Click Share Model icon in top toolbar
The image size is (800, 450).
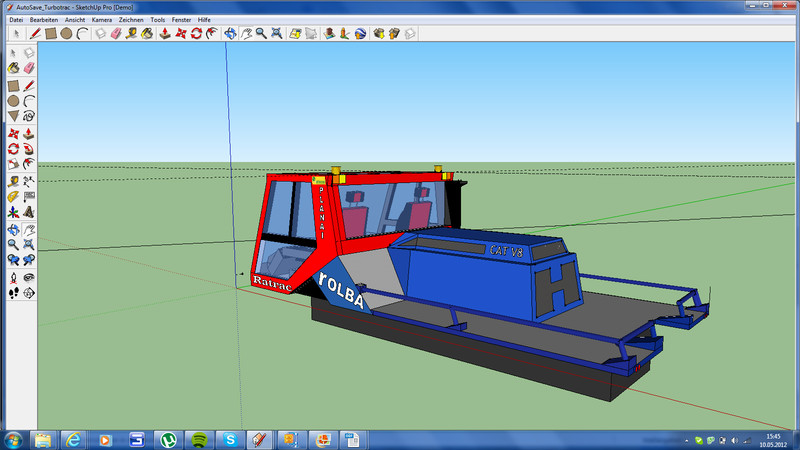coord(394,34)
